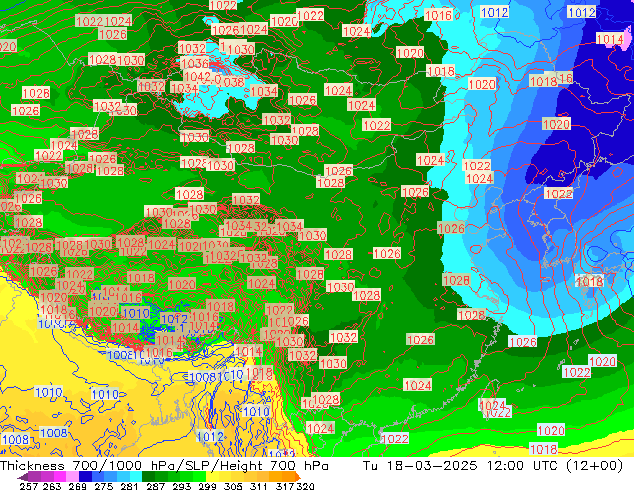Pick the darkest green legend swatch

[148, 476]
